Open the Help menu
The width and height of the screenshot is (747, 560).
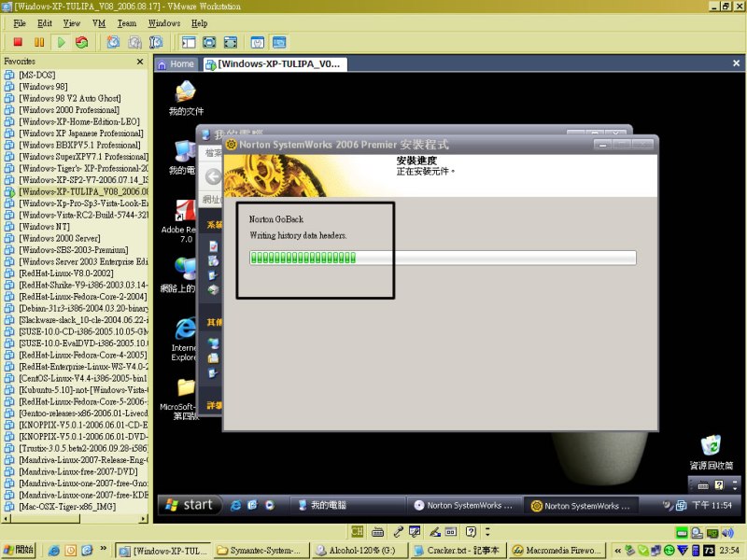pos(199,23)
